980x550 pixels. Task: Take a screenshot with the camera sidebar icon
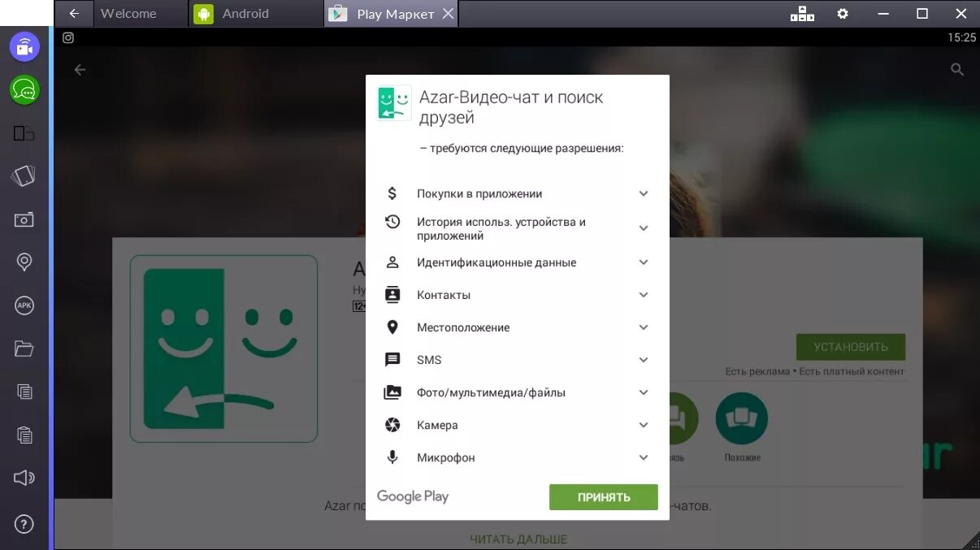[x=24, y=219]
